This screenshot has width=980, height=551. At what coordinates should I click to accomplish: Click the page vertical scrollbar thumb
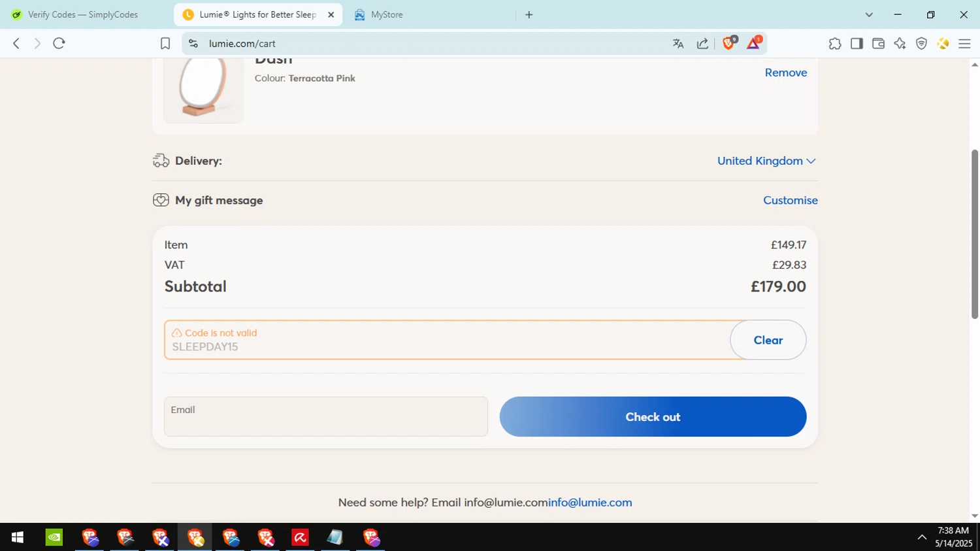(x=975, y=234)
